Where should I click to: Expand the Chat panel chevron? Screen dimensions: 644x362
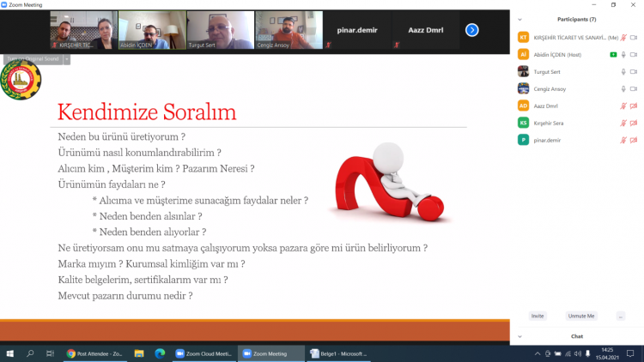[519, 336]
